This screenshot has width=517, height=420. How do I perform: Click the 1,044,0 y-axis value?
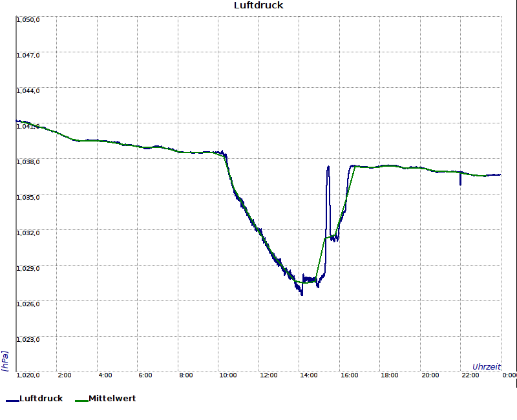(28, 91)
